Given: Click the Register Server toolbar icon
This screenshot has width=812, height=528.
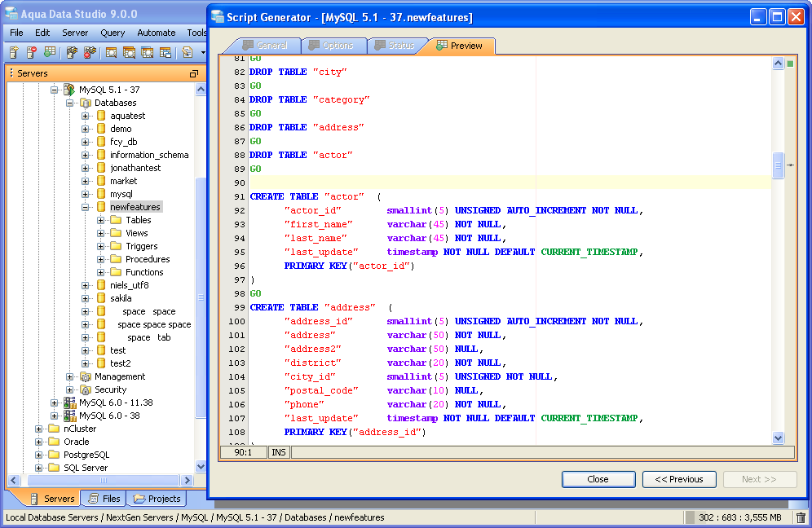Looking at the screenshot, I should [14, 52].
